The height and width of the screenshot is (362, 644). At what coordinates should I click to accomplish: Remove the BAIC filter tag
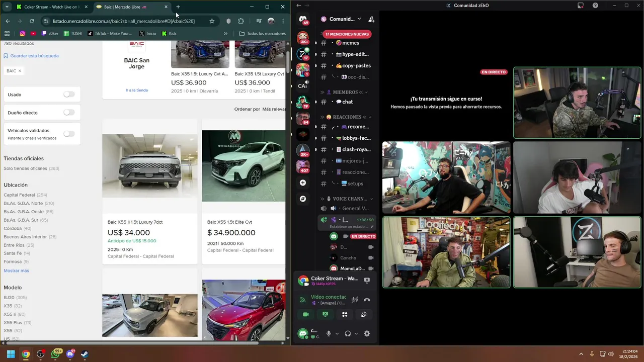20,71
